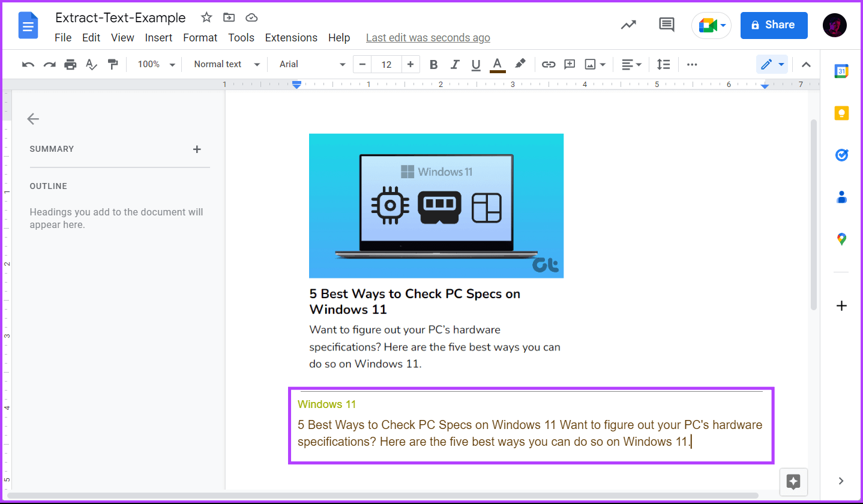Click the font size field showing 12
This screenshot has height=504, width=863.
(386, 65)
